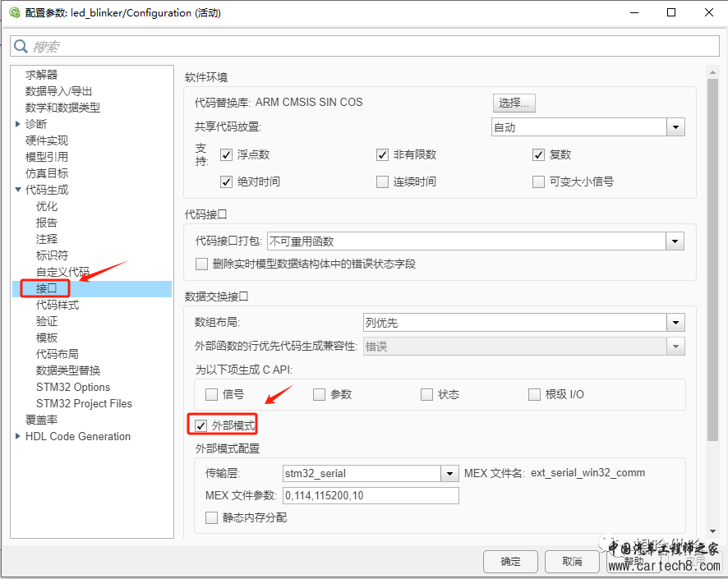Image resolution: width=728 pixels, height=579 pixels.
Task: Open the 数组布局 dropdown
Action: (523, 323)
